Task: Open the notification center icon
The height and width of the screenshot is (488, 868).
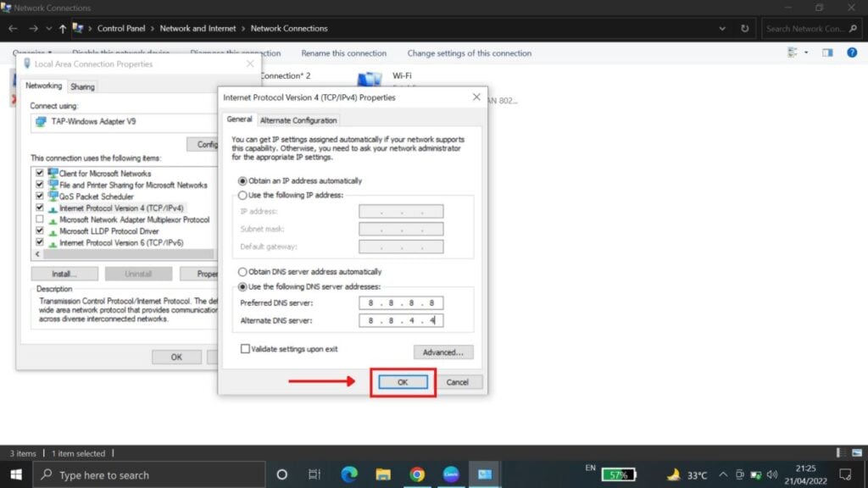Action: (845, 474)
